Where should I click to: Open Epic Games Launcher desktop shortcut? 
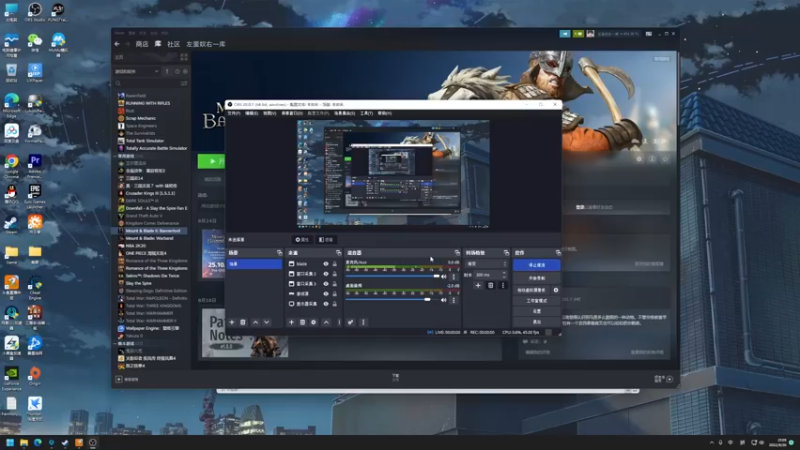[x=35, y=196]
